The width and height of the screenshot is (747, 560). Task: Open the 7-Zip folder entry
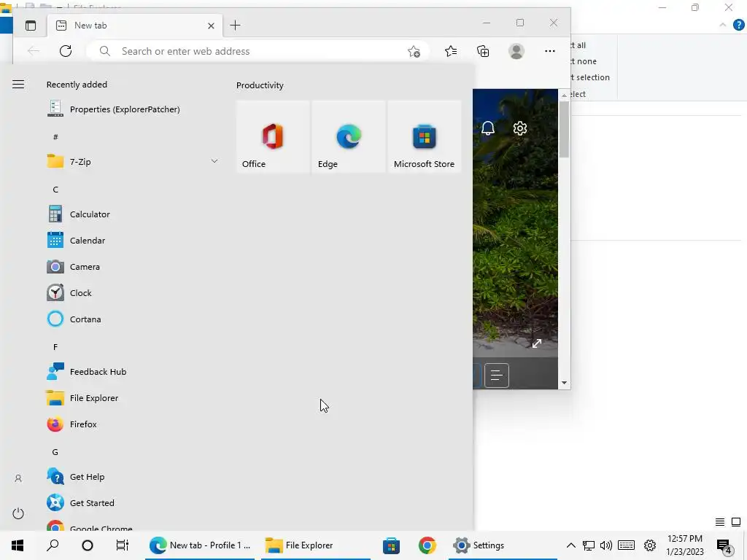[133, 161]
